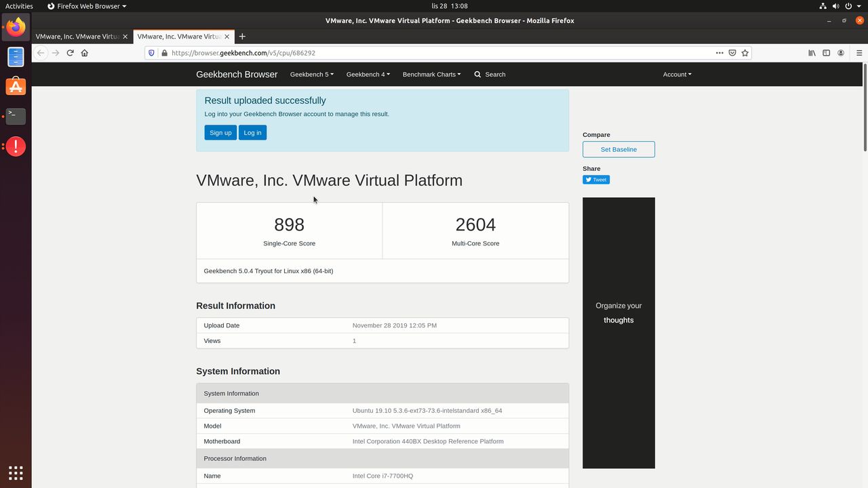This screenshot has width=868, height=488.
Task: Open tracking protection shield icon
Action: pyautogui.click(x=151, y=53)
